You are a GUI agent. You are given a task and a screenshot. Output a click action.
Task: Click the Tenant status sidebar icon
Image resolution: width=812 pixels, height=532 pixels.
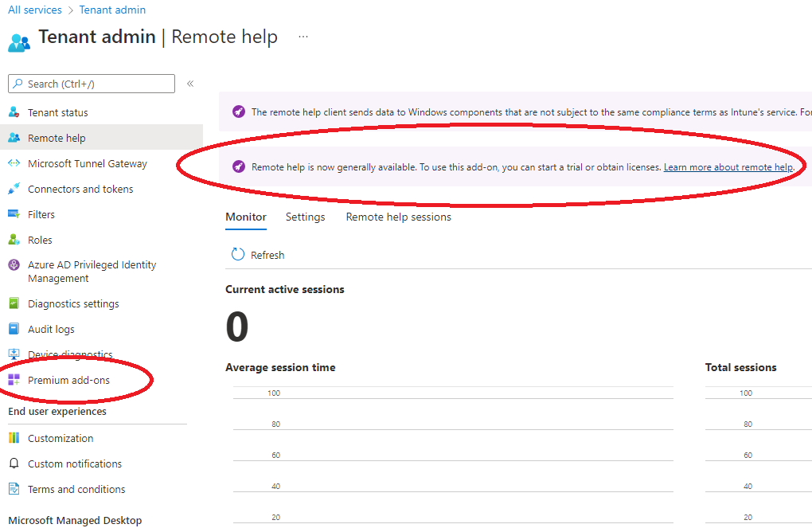[x=14, y=111]
